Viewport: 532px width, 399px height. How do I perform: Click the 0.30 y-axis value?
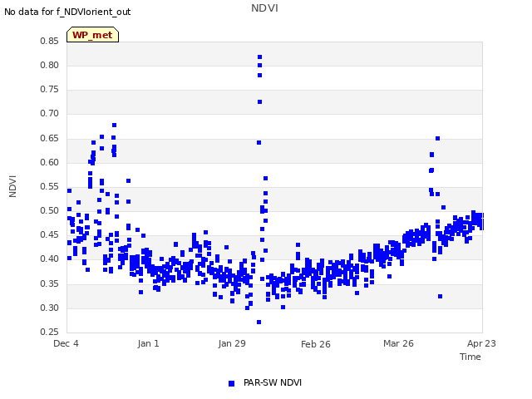point(49,308)
